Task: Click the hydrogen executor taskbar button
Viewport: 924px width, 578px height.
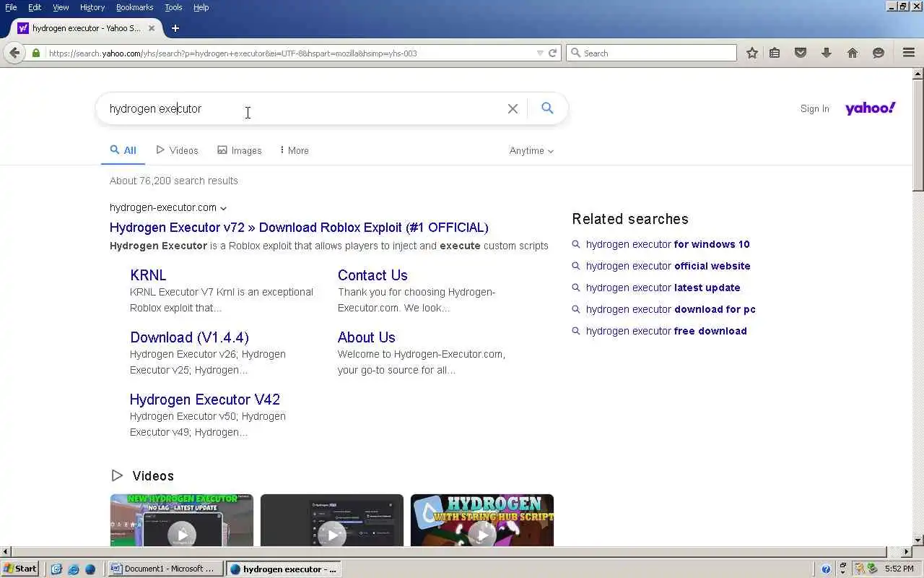Action: coord(283,569)
